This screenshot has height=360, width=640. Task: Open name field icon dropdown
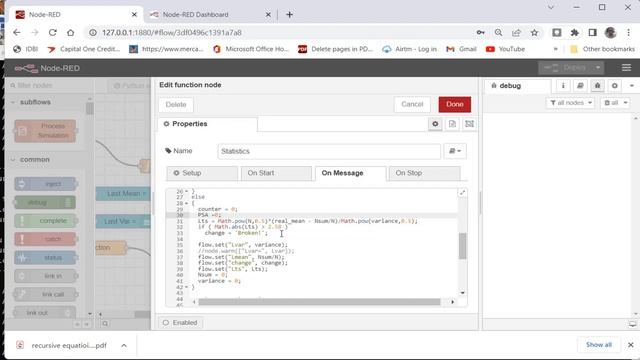pos(455,151)
